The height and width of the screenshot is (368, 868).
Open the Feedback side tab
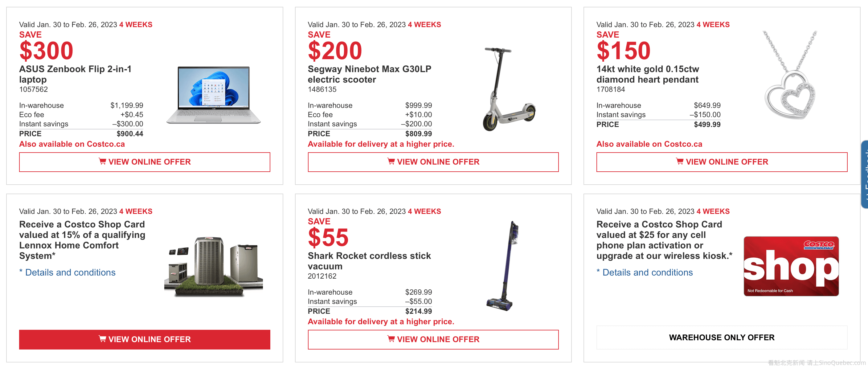click(x=864, y=174)
